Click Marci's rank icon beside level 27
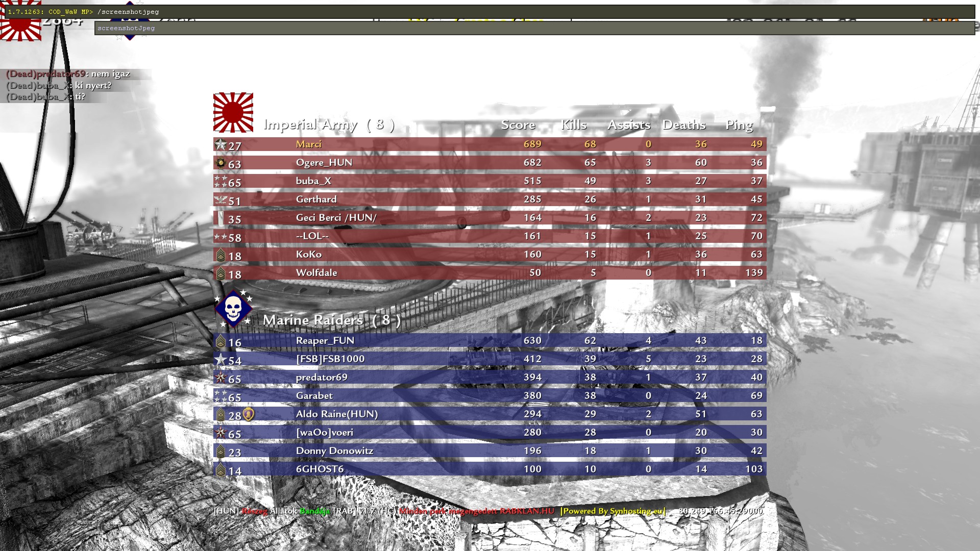The image size is (980, 551). [x=220, y=145]
